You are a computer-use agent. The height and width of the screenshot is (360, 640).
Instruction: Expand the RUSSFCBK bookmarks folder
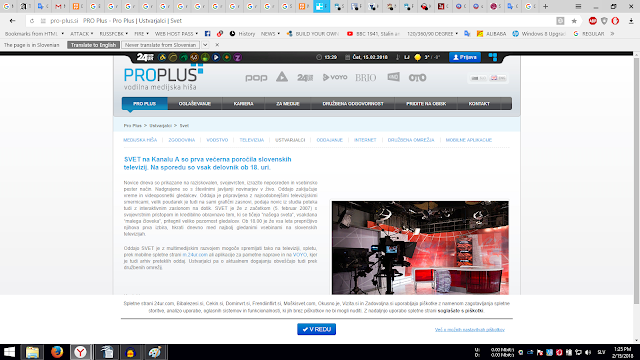[114, 34]
